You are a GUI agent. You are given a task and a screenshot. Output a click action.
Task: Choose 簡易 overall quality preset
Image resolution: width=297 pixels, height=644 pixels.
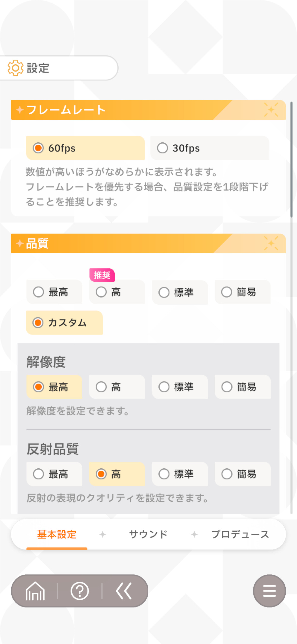pos(243,292)
